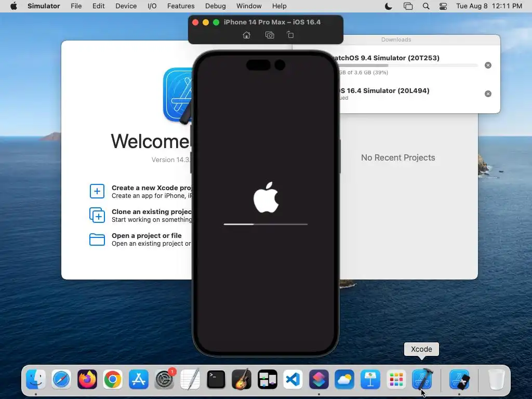Click the Downloads window title

(x=396, y=39)
